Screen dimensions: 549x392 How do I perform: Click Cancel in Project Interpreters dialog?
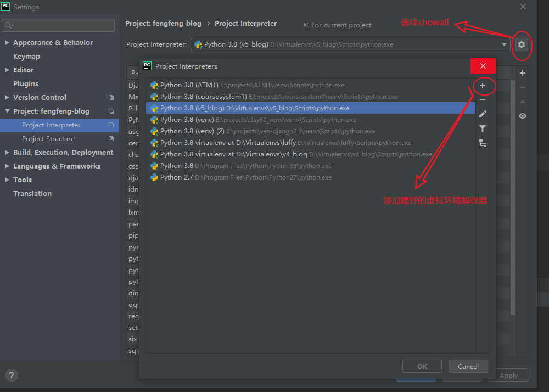point(468,366)
